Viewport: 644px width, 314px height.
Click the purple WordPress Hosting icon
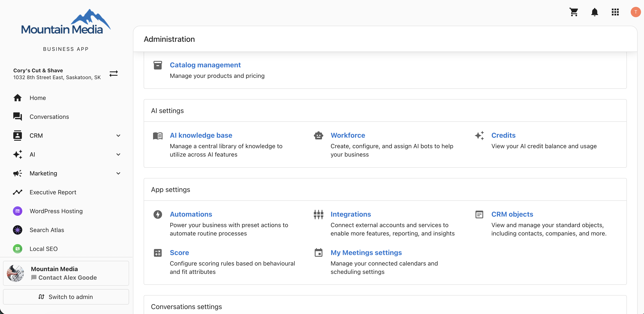18,211
